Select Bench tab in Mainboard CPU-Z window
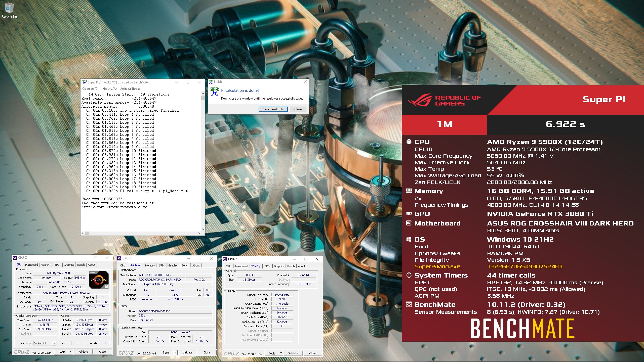Image resolution: width=644 pixels, height=362 pixels. pos(185,265)
